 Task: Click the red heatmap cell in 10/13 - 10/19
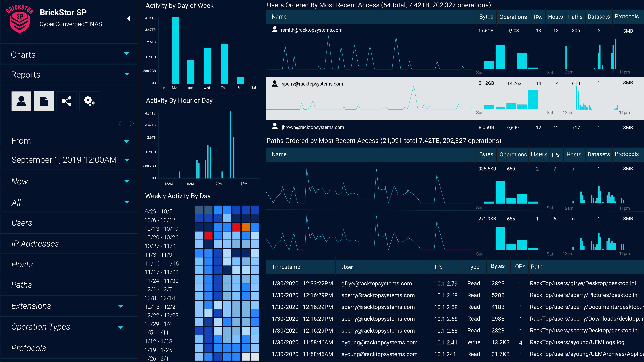coord(236,227)
